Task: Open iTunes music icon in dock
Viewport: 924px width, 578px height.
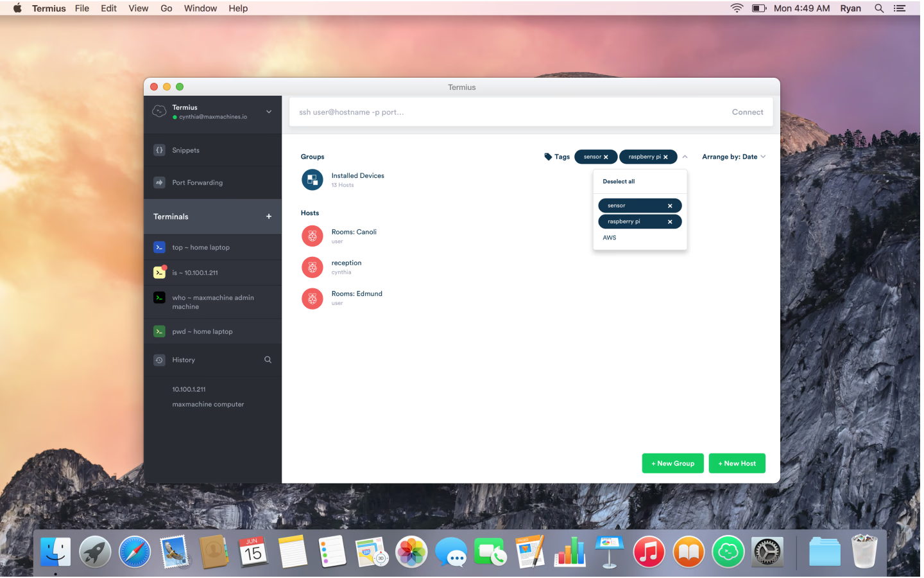Action: (649, 552)
